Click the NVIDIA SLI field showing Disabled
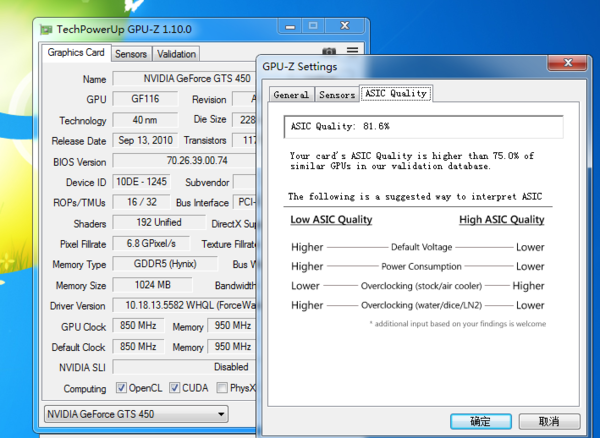Screen dimensions: 600x438 (x=185, y=367)
